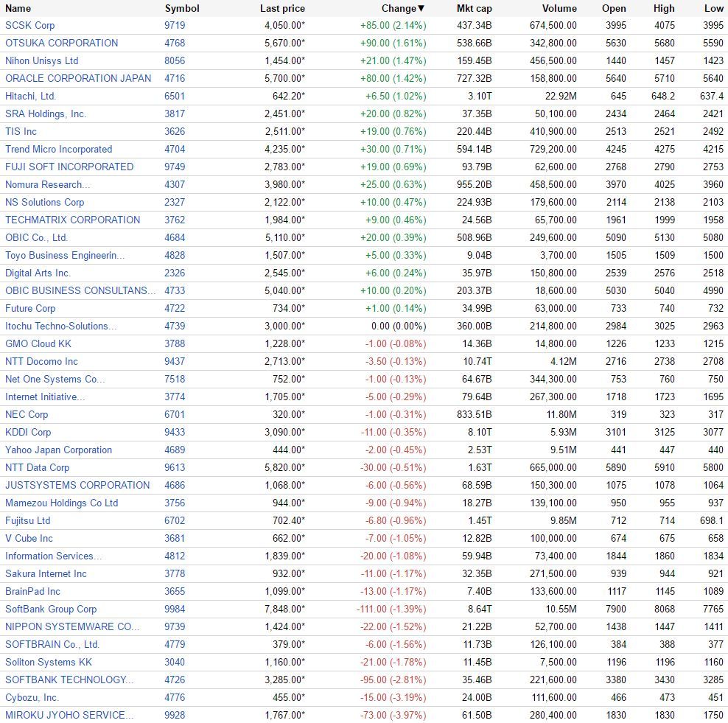Sort by High column header
728x723 pixels.
pos(664,8)
